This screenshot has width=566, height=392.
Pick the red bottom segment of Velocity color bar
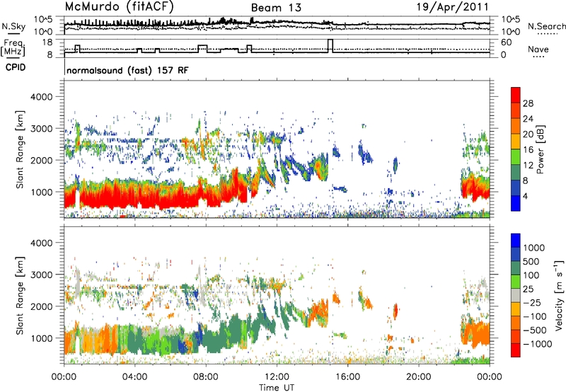[516, 350]
